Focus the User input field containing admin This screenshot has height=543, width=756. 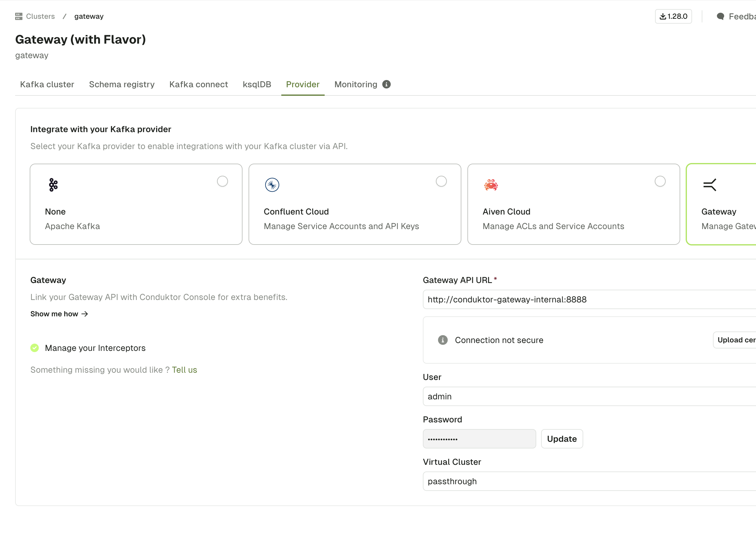(x=589, y=396)
